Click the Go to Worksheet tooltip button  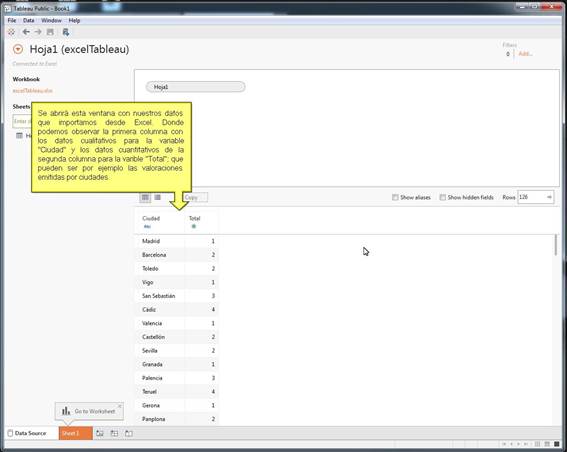(89, 412)
